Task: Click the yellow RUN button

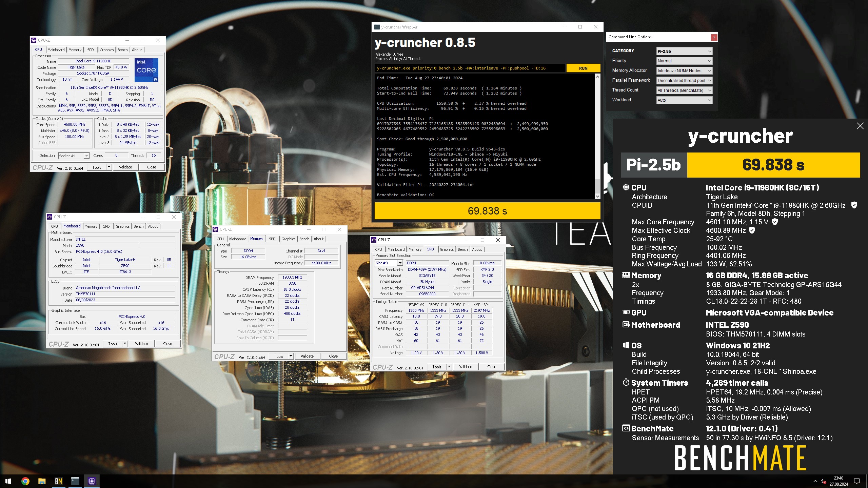Action: [583, 68]
